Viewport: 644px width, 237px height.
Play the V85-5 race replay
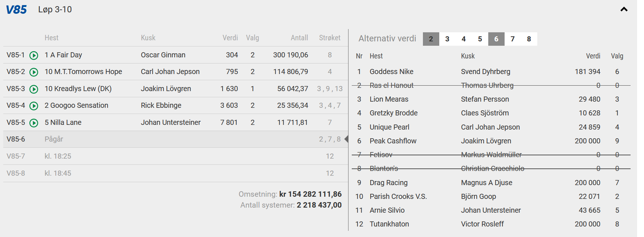[x=34, y=123]
